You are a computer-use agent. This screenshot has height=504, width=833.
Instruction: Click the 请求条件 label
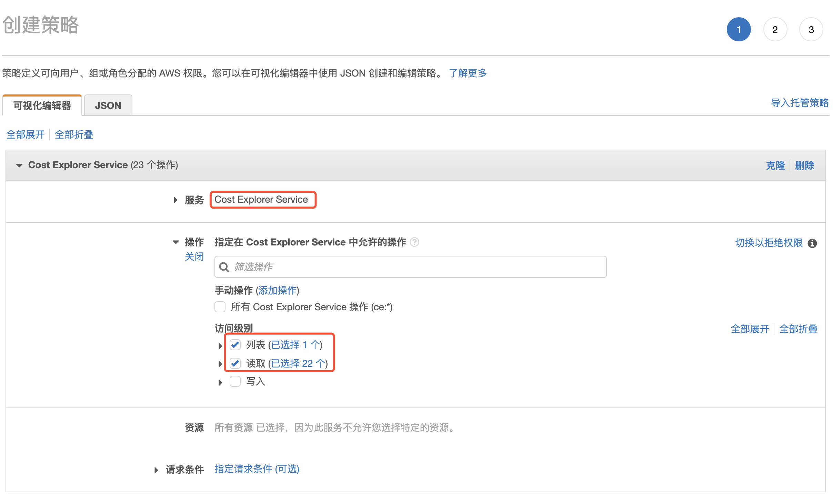coord(184,470)
